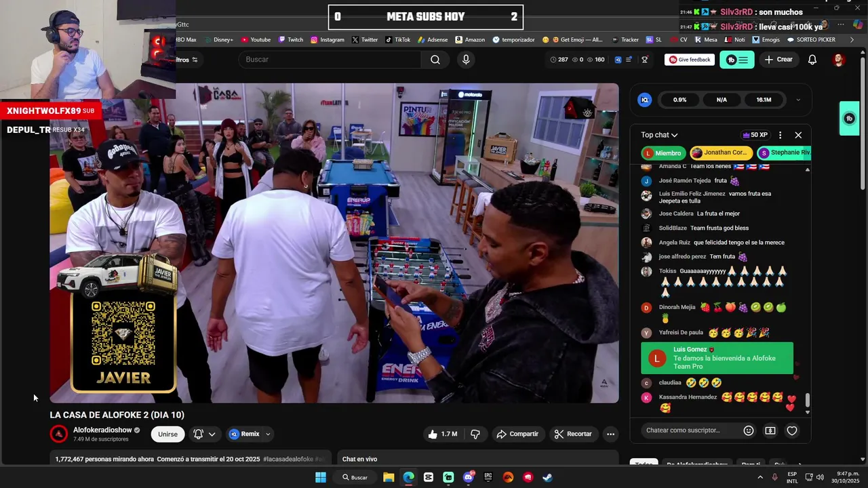Dislike the video
Screen dimensions: 868x488
click(475, 434)
